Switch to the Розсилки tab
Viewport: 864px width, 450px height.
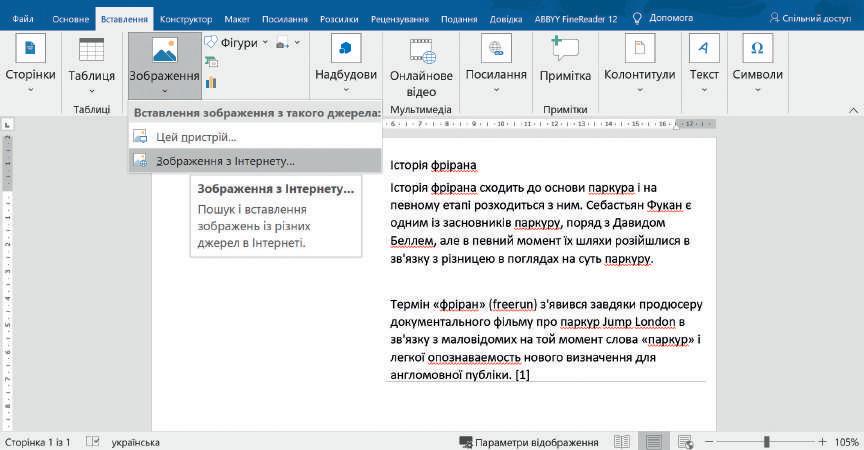coord(339,19)
